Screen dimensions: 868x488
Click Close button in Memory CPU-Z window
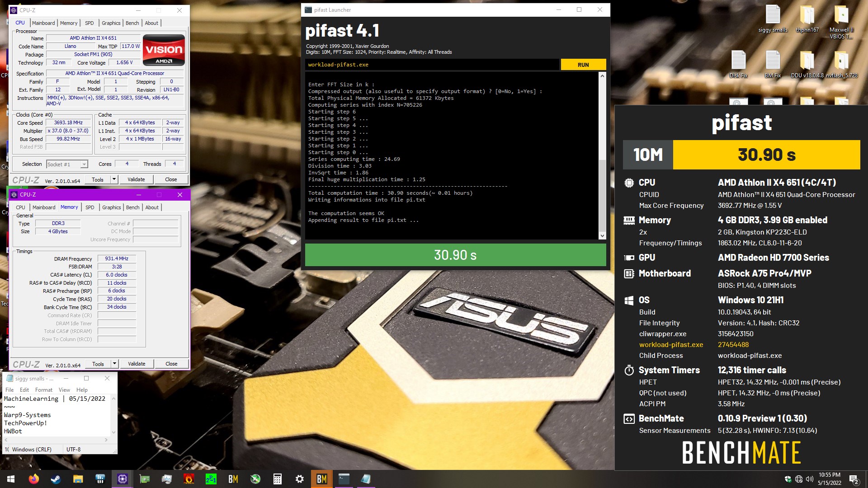(x=171, y=364)
